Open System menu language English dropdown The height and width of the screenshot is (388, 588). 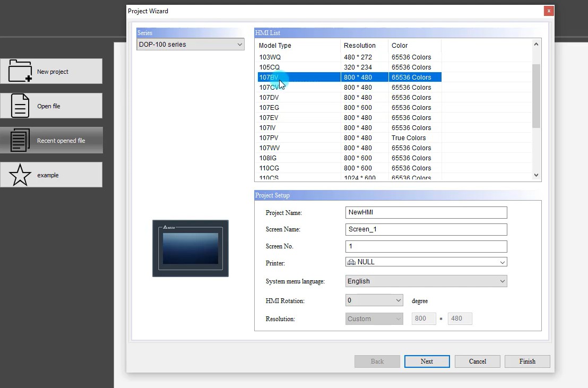click(426, 281)
